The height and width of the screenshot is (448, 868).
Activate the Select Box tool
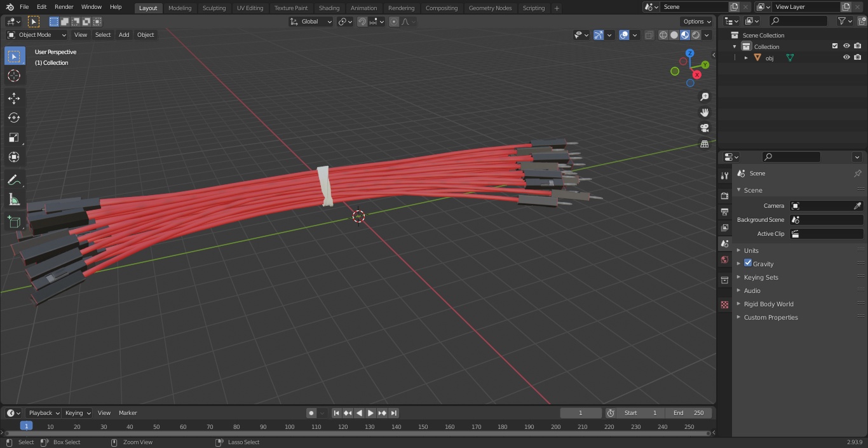point(14,56)
